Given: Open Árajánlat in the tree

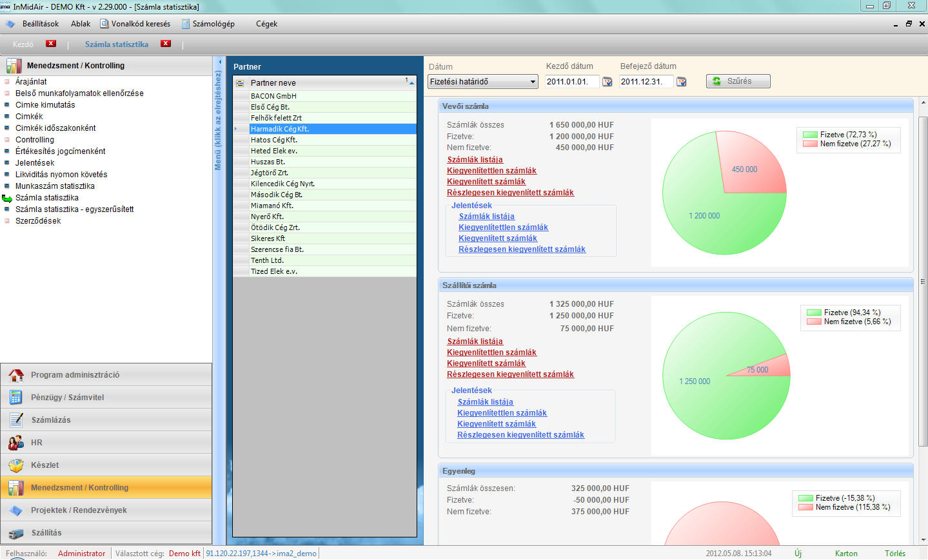Looking at the screenshot, I should click(31, 82).
